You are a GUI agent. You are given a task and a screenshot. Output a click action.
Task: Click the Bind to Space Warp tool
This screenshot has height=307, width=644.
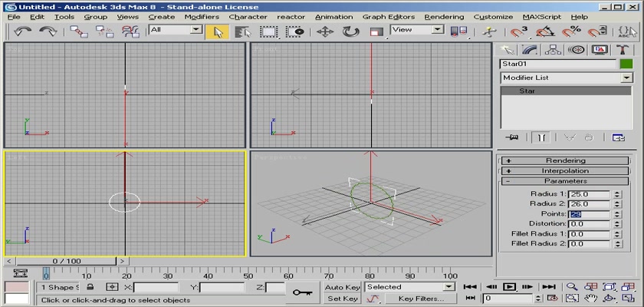[x=130, y=31]
